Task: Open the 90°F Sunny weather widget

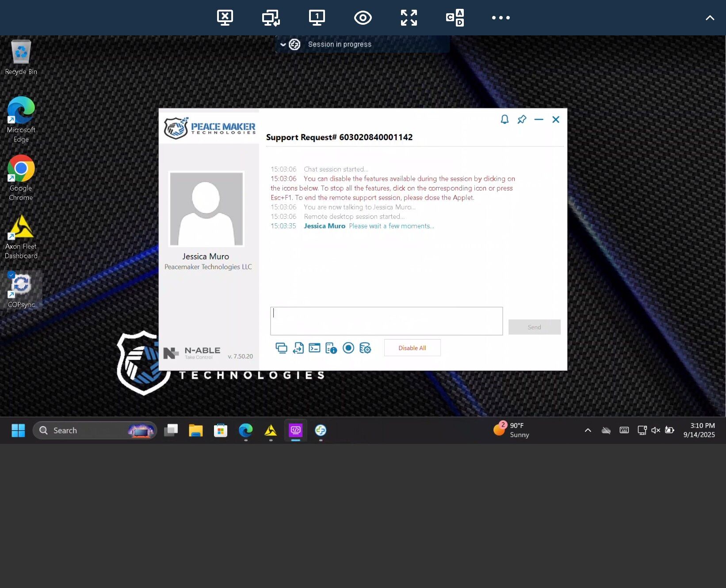Action: (x=512, y=430)
